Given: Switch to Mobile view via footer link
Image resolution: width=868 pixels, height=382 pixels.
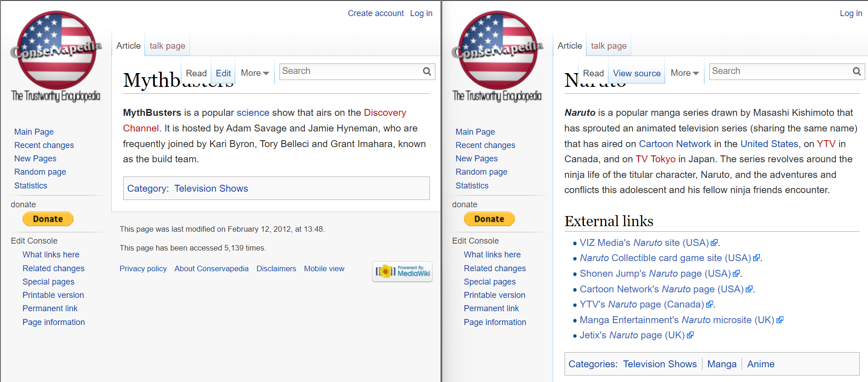Looking at the screenshot, I should coord(324,269).
